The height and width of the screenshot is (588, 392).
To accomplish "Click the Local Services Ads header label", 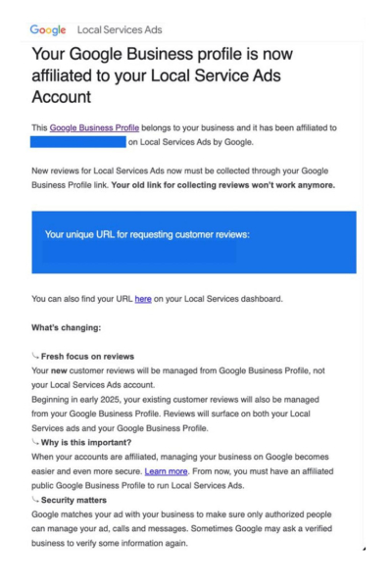I will [x=120, y=29].
